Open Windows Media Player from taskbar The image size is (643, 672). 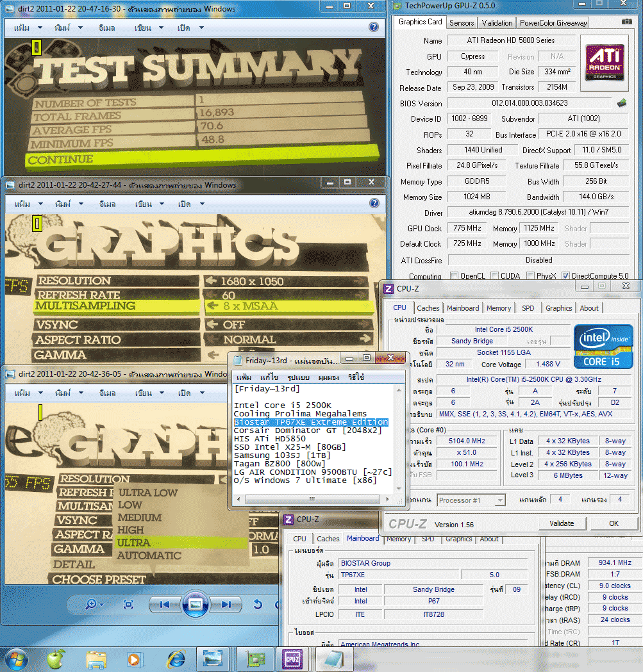click(134, 660)
